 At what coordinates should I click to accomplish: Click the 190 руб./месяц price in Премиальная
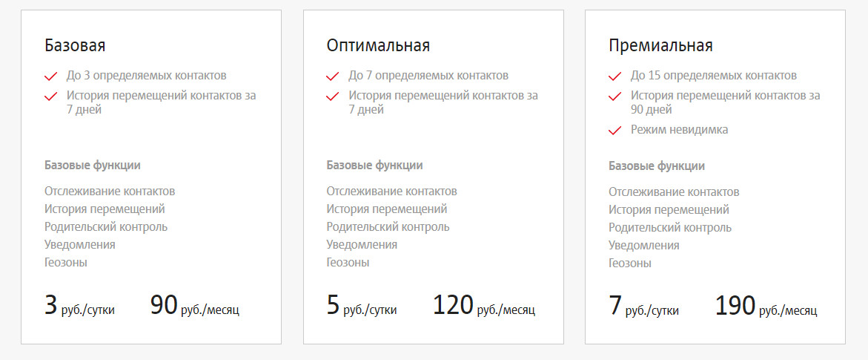[766, 306]
